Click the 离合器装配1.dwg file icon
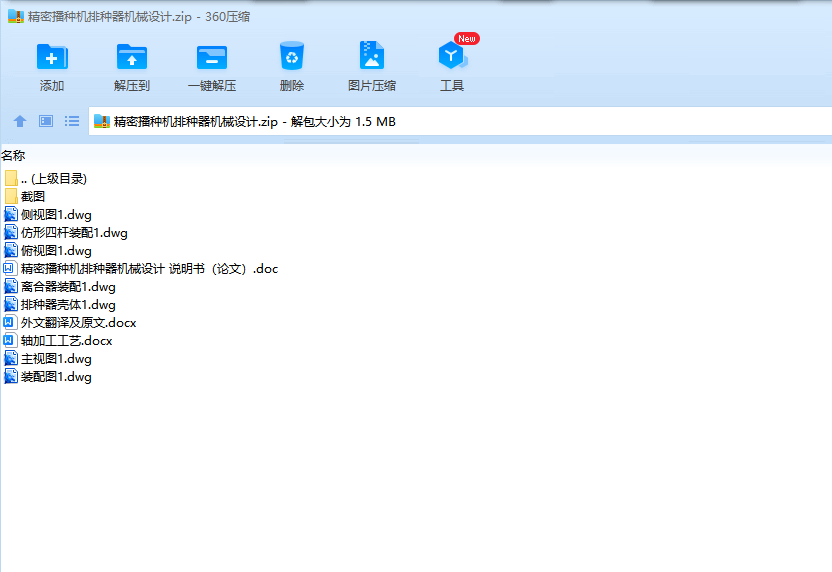 (11, 287)
